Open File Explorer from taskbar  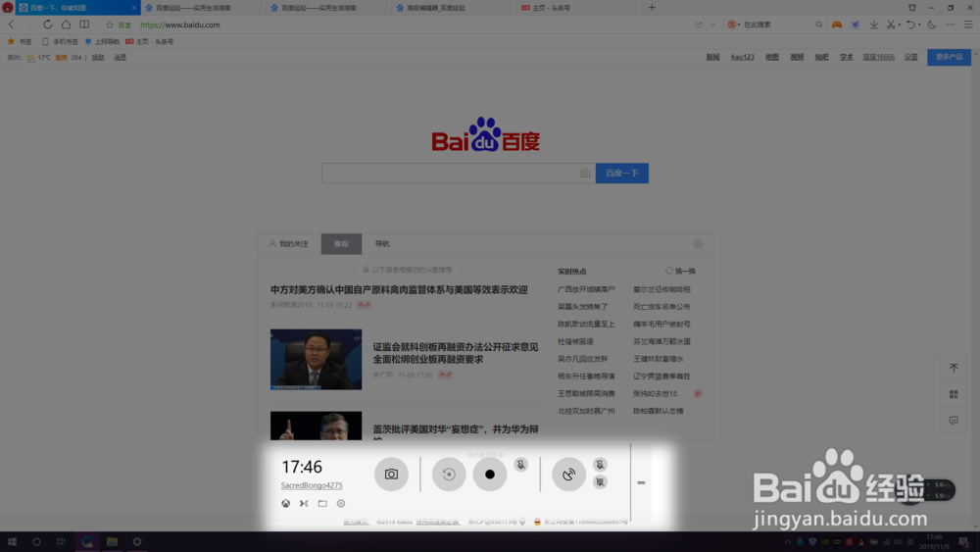112,541
